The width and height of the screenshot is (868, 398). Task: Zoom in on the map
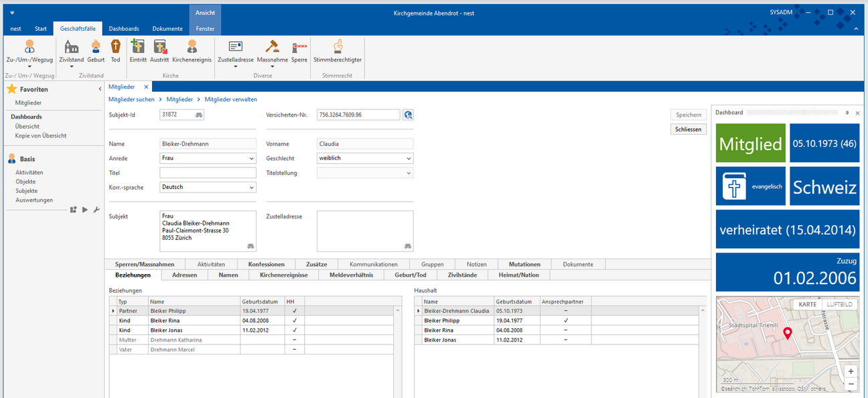click(851, 371)
